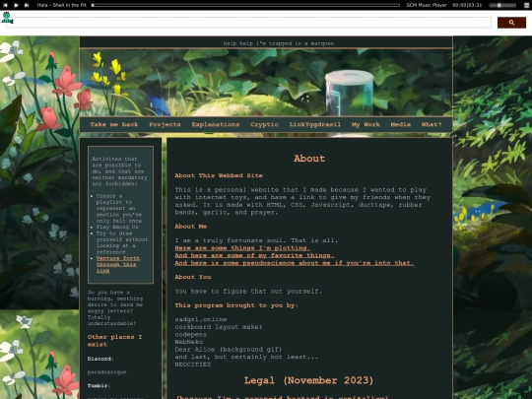The height and width of the screenshot is (399, 532).
Task: Adjust the music player volume slider
Action: point(502,5)
